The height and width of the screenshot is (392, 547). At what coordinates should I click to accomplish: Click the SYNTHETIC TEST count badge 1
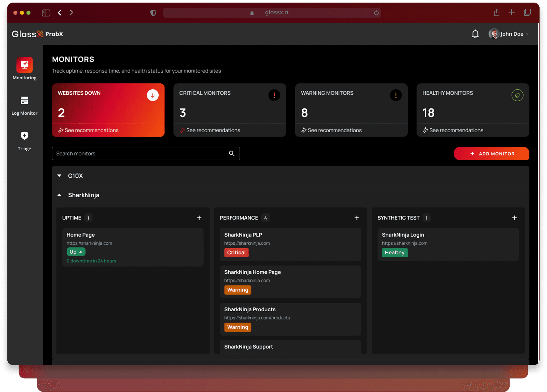coord(426,218)
